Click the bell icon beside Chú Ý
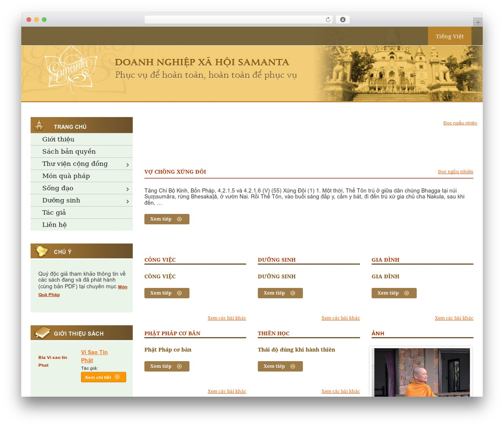The width and height of the screenshot is (504, 427). [x=41, y=251]
